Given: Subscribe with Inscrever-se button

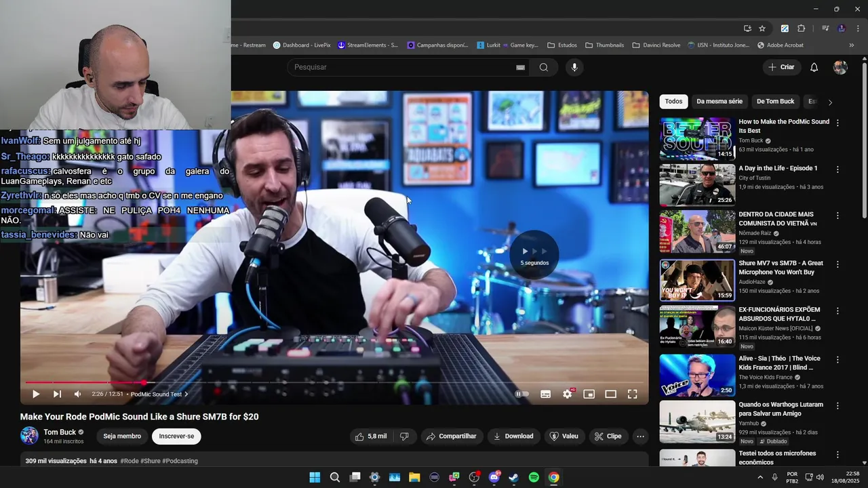Looking at the screenshot, I should [x=176, y=436].
